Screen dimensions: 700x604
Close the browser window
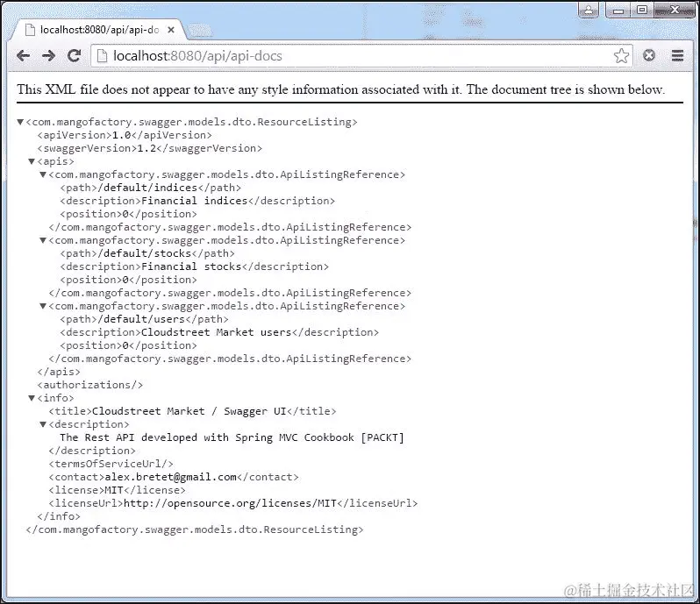coord(674,10)
